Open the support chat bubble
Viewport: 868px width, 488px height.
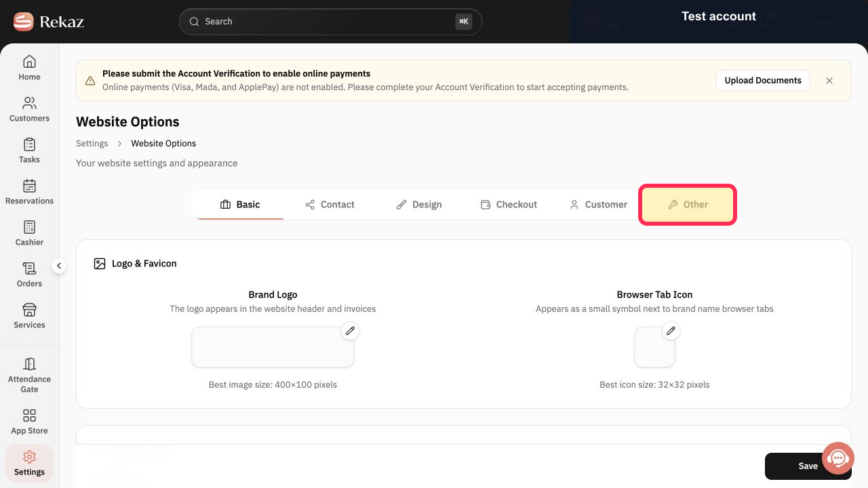pos(838,459)
